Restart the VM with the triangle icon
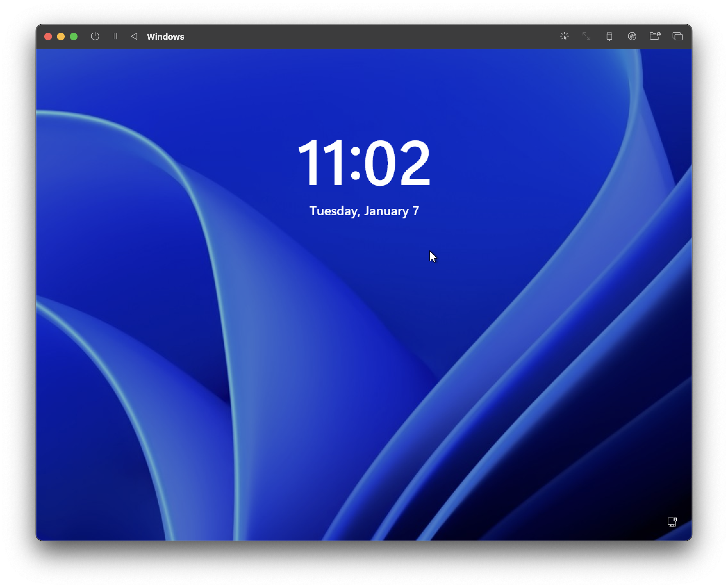This screenshot has width=728, height=588. [x=134, y=36]
